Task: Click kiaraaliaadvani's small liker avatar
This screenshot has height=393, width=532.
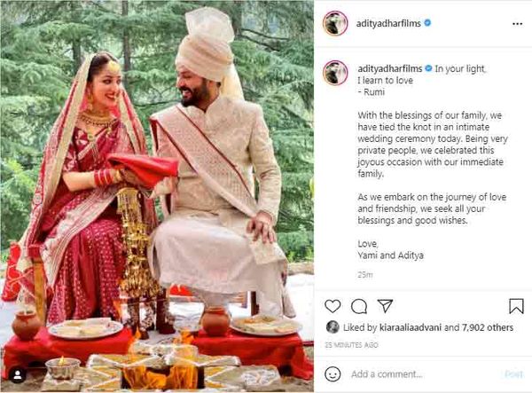Action: coord(332,327)
